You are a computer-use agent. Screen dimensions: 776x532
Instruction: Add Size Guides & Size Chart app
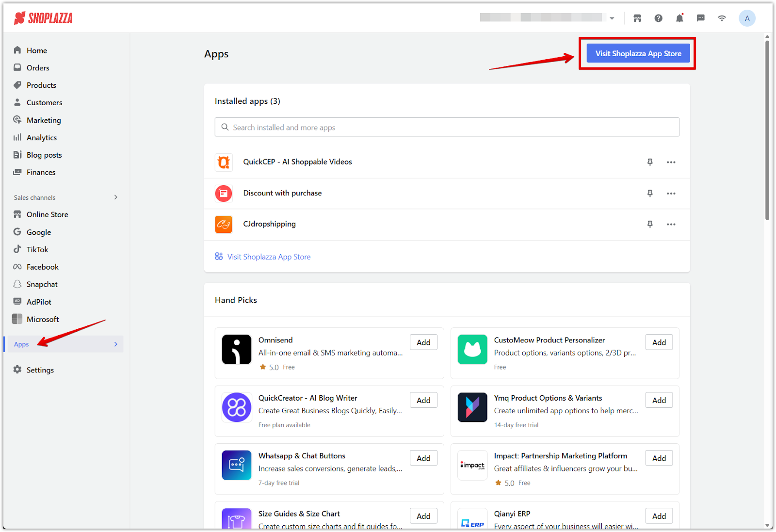tap(423, 516)
